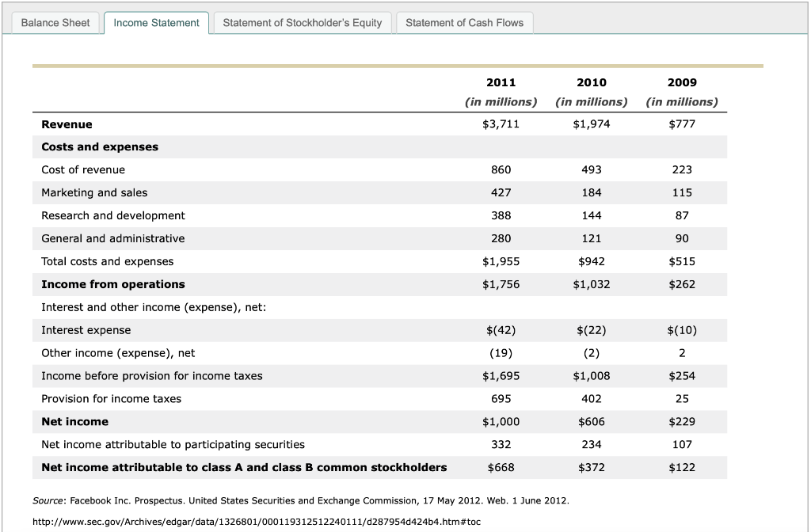This screenshot has height=532, width=811.
Task: Select Total costs and expenses label
Action: (x=108, y=261)
